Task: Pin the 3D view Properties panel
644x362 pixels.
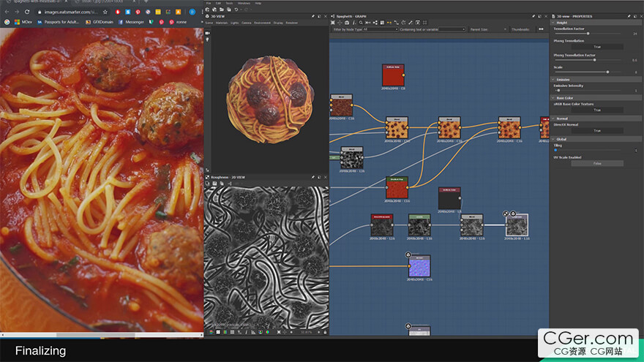Action: pos(629,15)
